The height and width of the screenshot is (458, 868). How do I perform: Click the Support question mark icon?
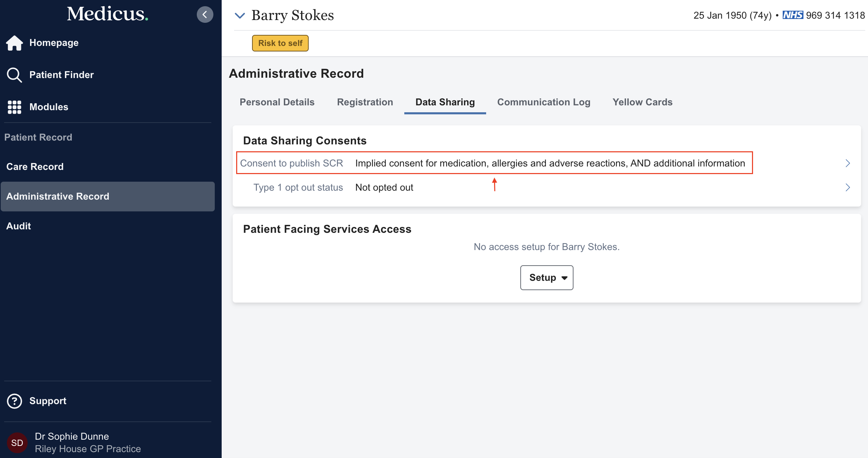click(x=15, y=401)
